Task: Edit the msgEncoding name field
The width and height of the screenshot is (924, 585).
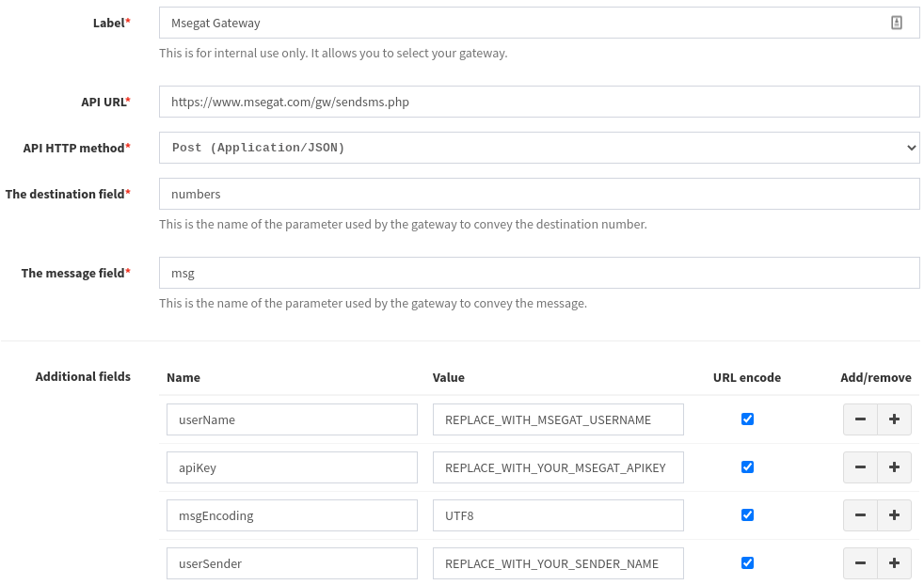Action: click(x=293, y=515)
